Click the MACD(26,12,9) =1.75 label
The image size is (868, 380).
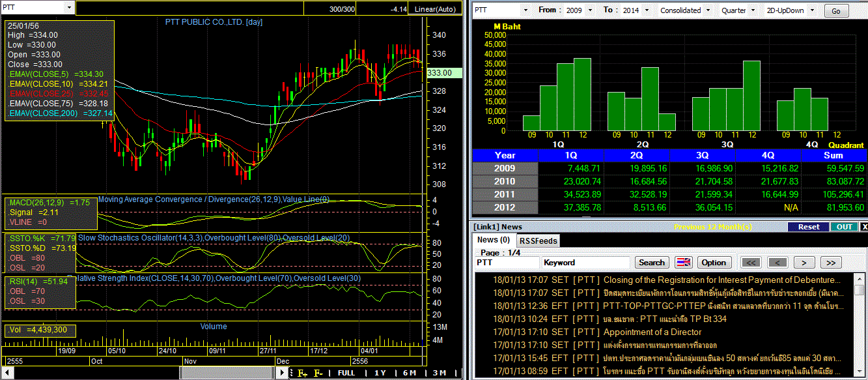(x=49, y=203)
